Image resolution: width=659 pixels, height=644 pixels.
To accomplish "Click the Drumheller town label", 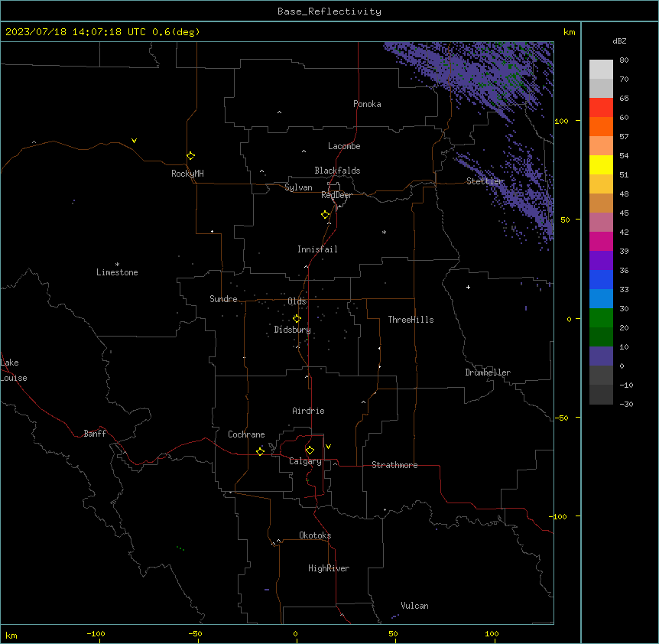I will pos(488,372).
